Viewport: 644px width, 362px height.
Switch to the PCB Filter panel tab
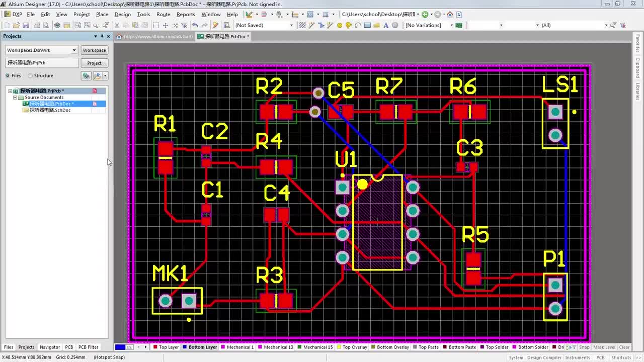88,347
